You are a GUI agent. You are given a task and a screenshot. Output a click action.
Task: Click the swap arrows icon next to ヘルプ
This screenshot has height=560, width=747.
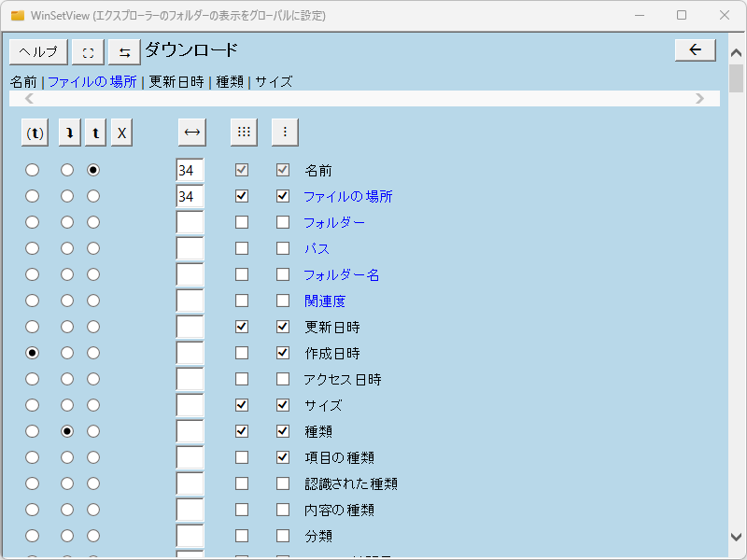[124, 50]
